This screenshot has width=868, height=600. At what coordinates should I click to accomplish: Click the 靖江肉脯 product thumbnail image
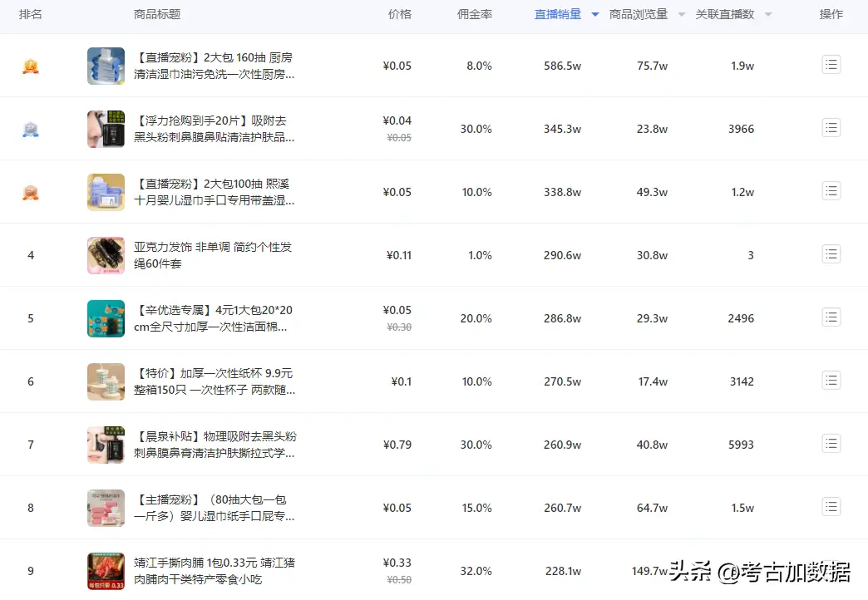tap(106, 571)
